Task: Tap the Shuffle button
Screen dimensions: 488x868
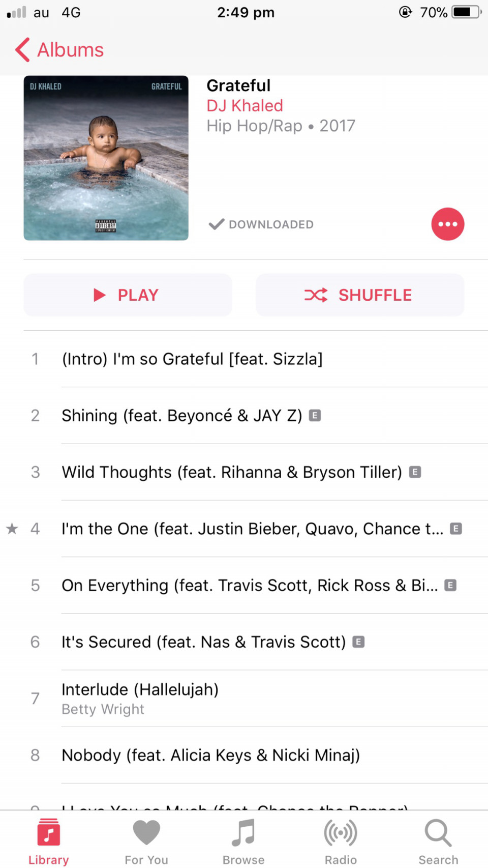Action: 360,295
